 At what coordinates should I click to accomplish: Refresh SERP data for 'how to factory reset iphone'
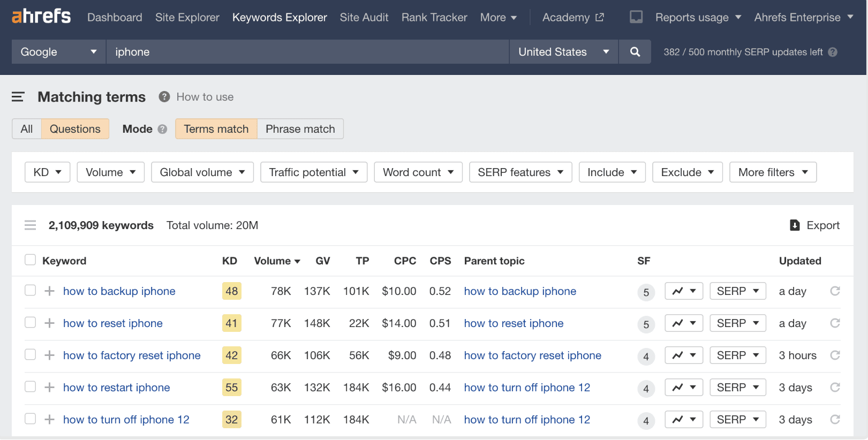(835, 355)
